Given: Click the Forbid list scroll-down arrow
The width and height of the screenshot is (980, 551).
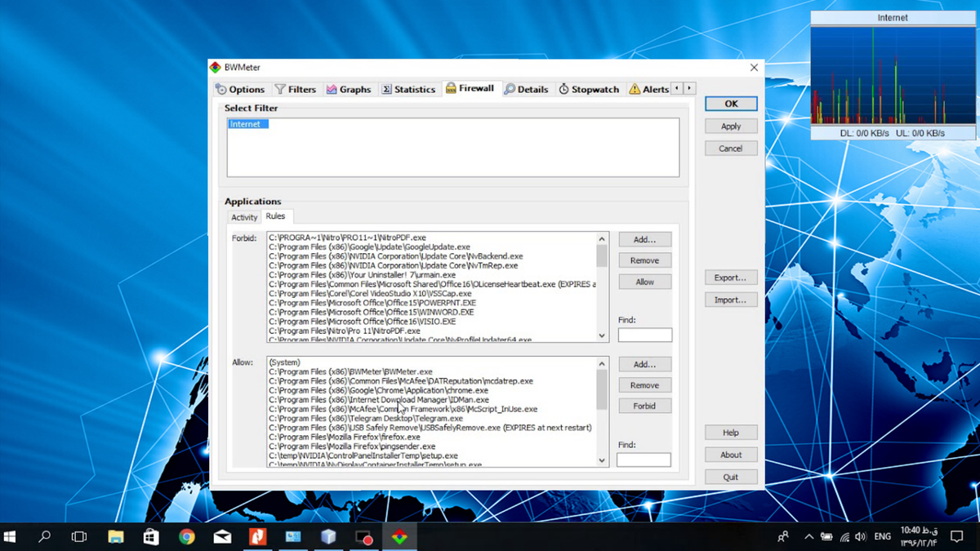Looking at the screenshot, I should point(603,335).
